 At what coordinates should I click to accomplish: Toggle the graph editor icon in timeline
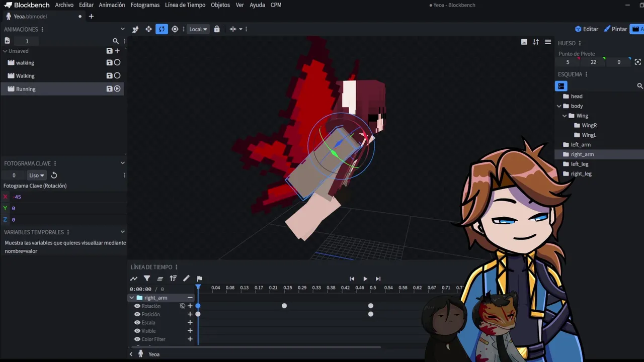click(x=134, y=279)
